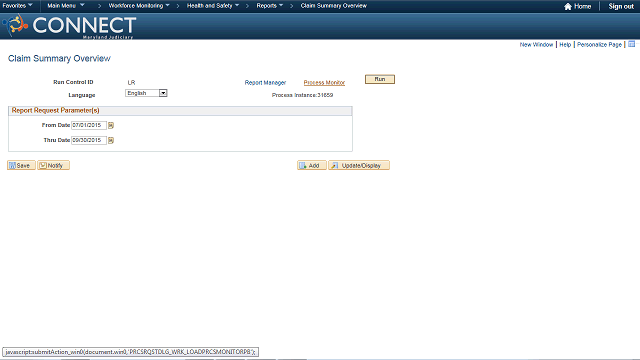This screenshot has width=640, height=360.
Task: Click into the From Date field
Action: pos(89,125)
